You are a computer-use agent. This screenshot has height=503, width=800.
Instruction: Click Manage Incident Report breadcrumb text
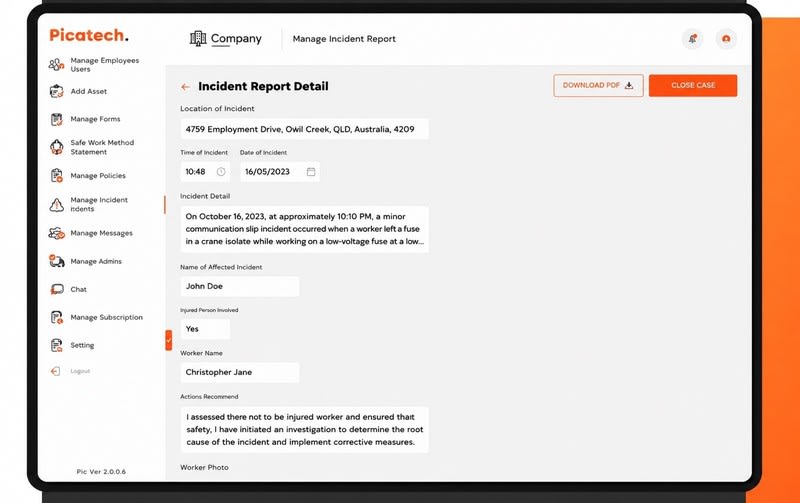tap(344, 39)
